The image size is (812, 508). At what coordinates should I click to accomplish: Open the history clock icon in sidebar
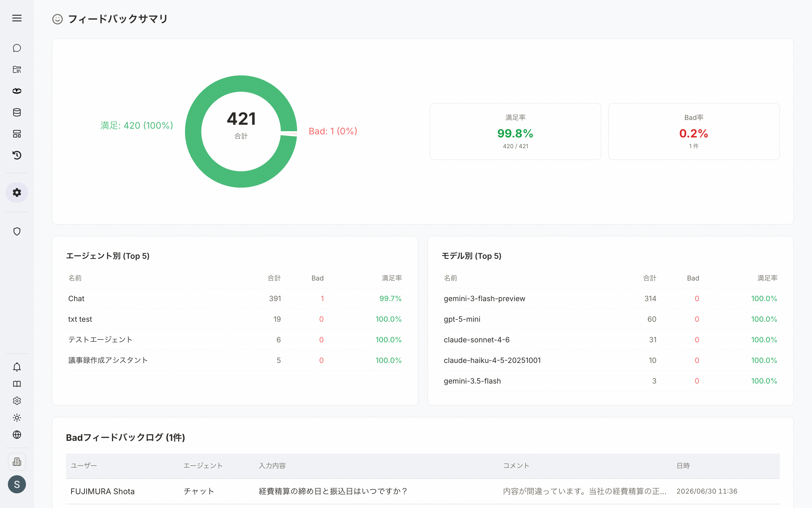pyautogui.click(x=17, y=155)
